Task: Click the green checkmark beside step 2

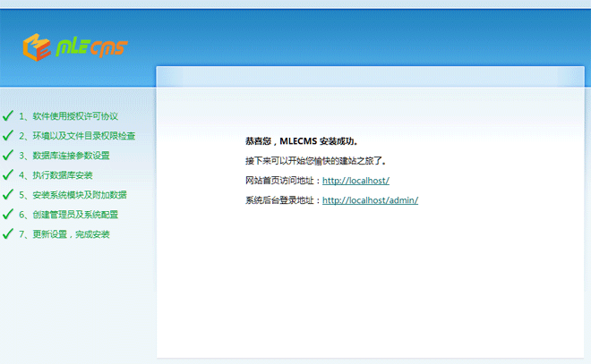Action: coord(8,136)
